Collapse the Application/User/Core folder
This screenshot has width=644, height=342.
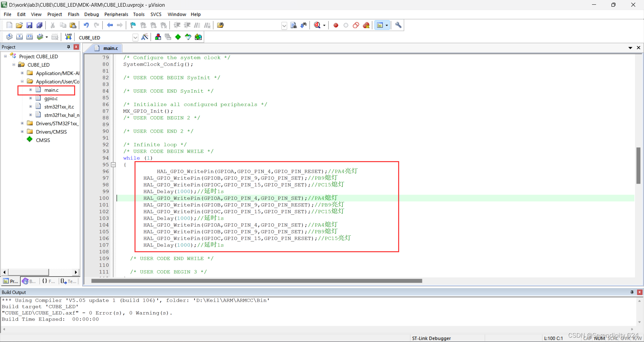22,81
